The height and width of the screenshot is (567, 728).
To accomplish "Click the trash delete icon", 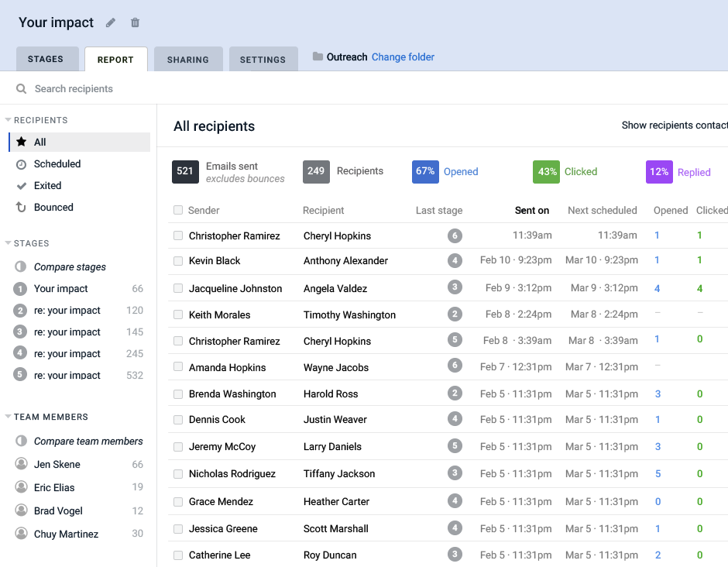I will coord(136,22).
